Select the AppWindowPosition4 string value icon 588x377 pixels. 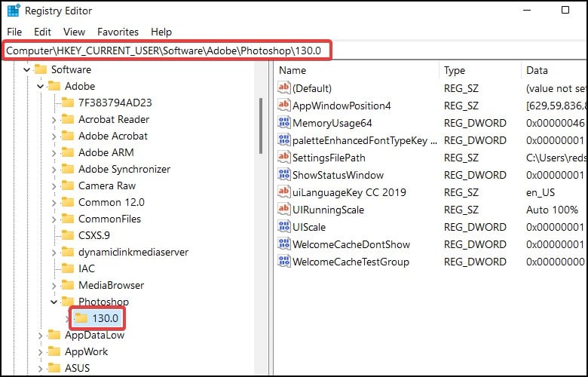pyautogui.click(x=284, y=106)
